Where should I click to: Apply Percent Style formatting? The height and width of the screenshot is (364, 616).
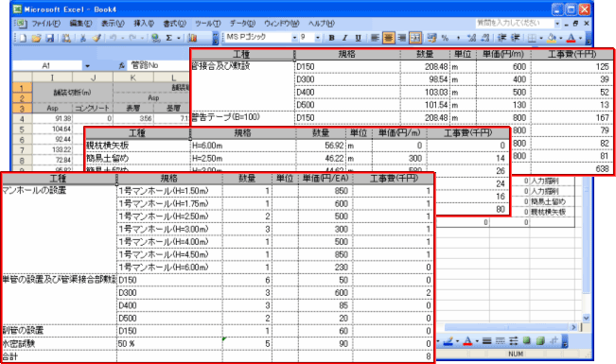[x=445, y=38]
